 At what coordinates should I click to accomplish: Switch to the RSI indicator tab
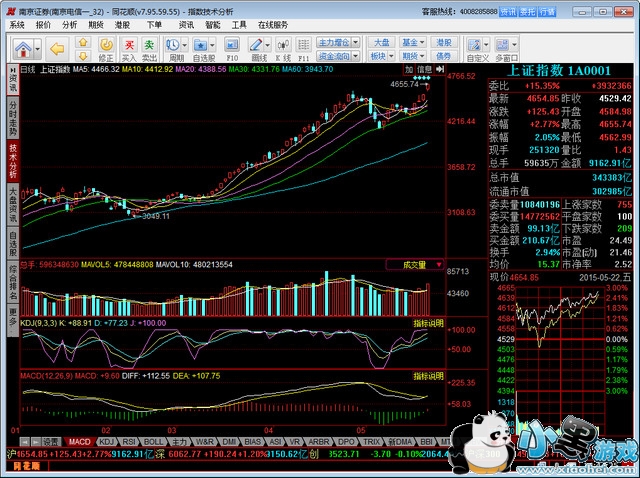coord(129,442)
